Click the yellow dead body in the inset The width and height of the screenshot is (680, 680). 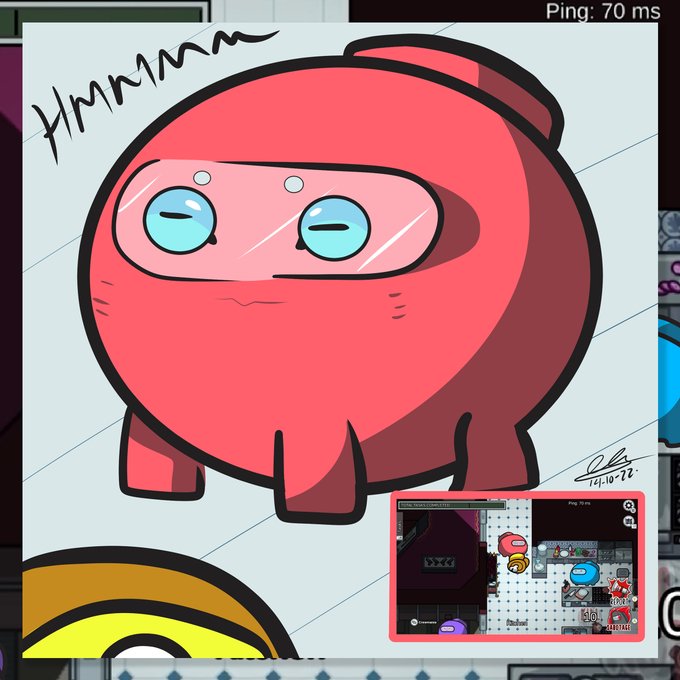click(518, 563)
